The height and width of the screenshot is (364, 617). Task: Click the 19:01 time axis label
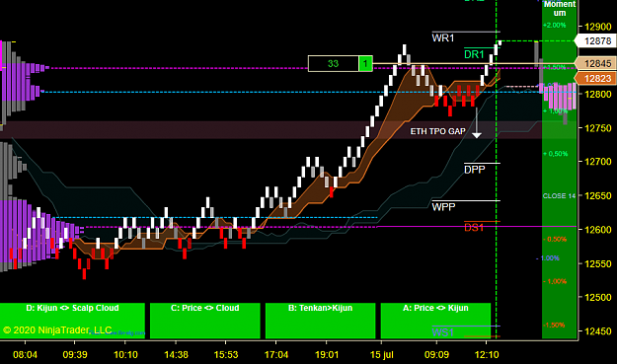(x=327, y=355)
